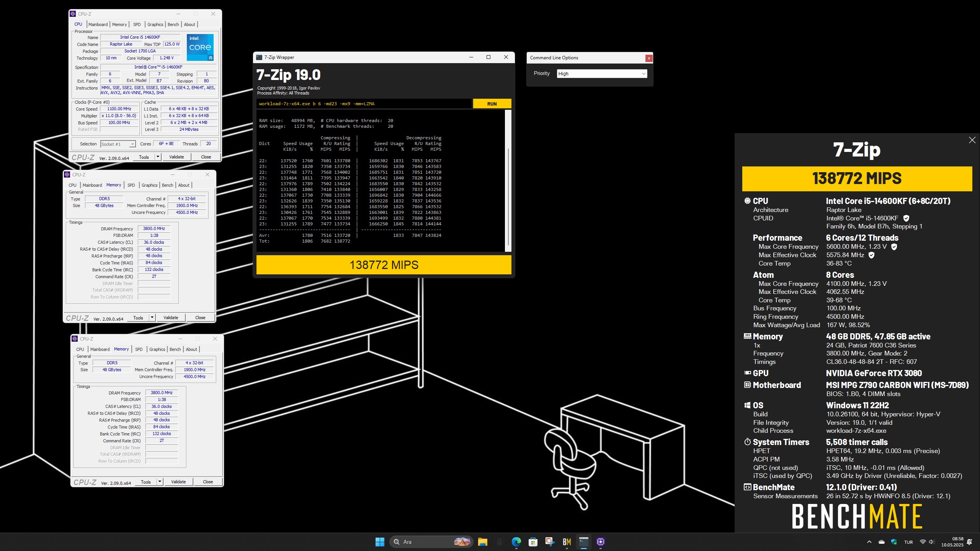Image resolution: width=980 pixels, height=551 pixels.
Task: Open the Windows Start menu
Action: click(380, 542)
